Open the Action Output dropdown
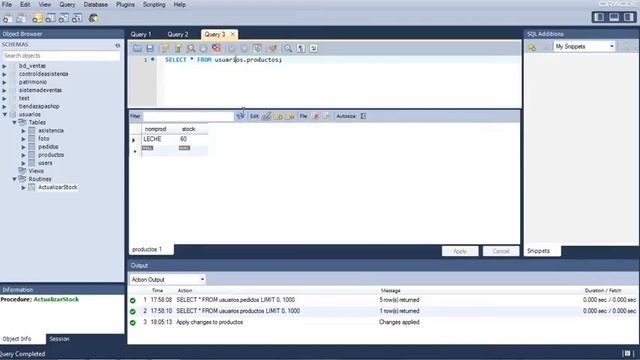This screenshot has width=640, height=360. click(167, 280)
